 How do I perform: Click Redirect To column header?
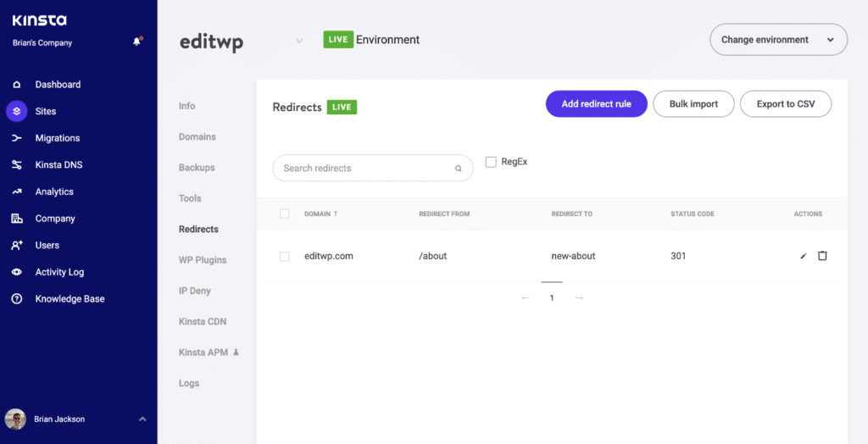(572, 214)
